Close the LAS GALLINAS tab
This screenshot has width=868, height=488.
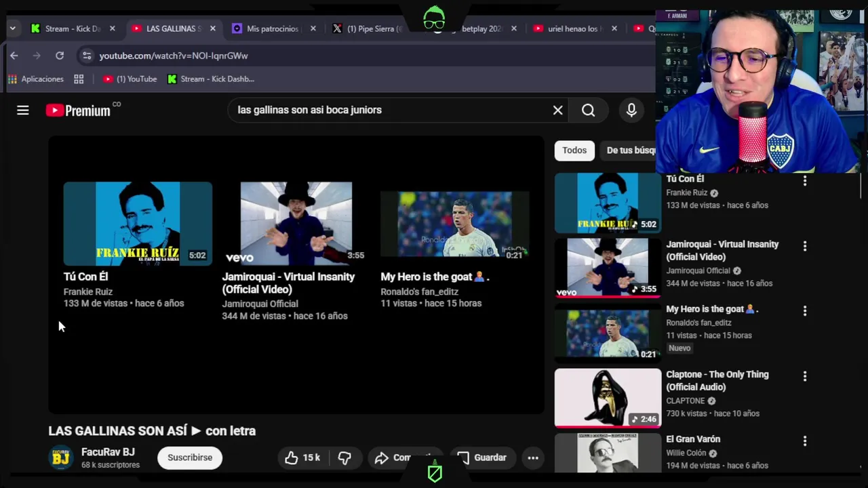point(213,28)
